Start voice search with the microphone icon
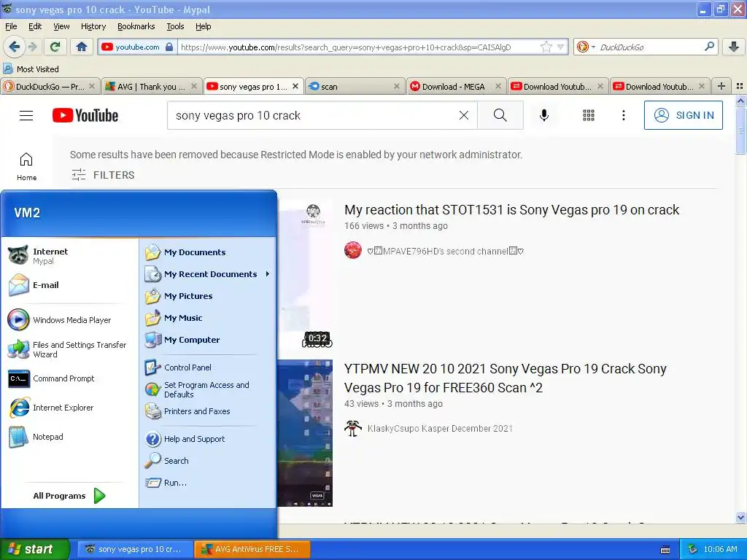 click(544, 115)
